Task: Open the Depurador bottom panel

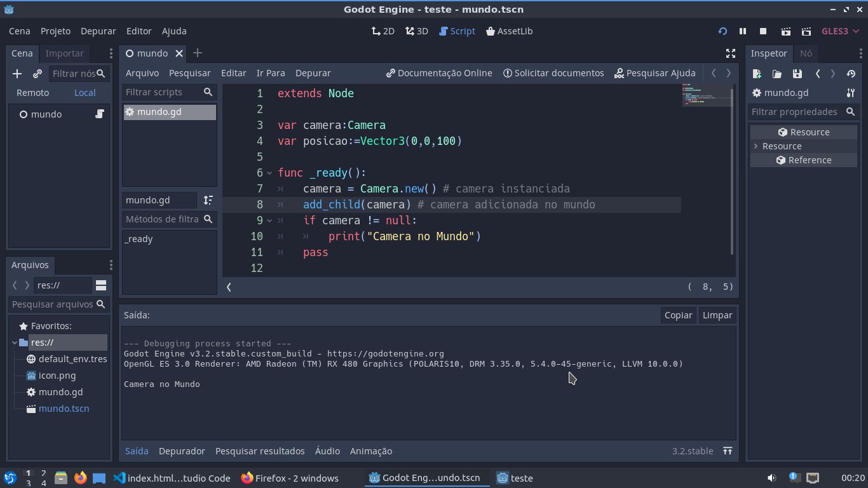Action: pos(182,451)
